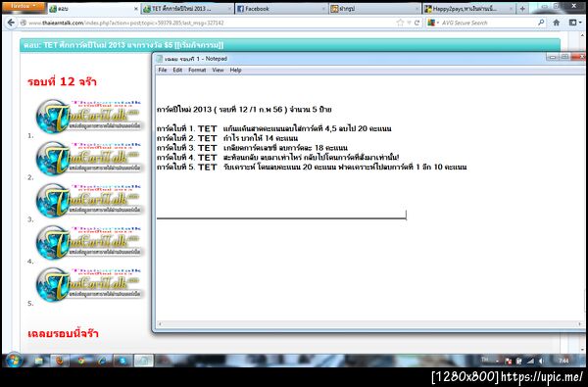This screenshot has width=588, height=387.
Task: Close the Facebook tab
Action: click(x=323, y=8)
